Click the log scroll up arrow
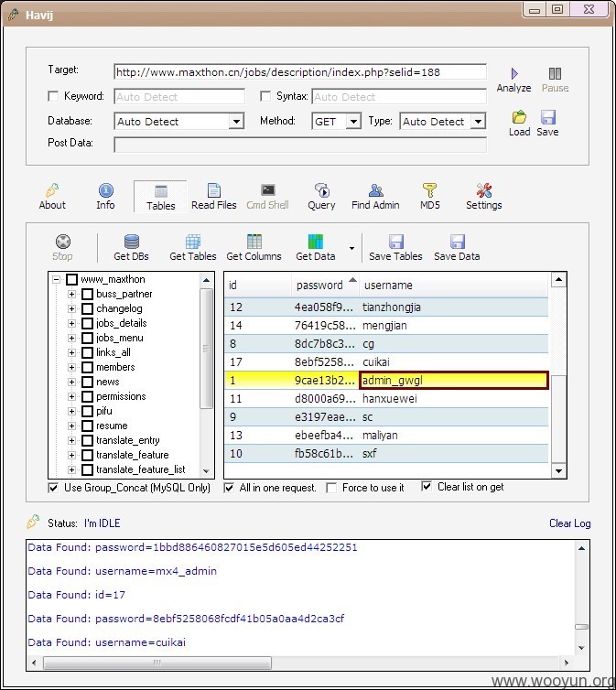 pyautogui.click(x=582, y=548)
